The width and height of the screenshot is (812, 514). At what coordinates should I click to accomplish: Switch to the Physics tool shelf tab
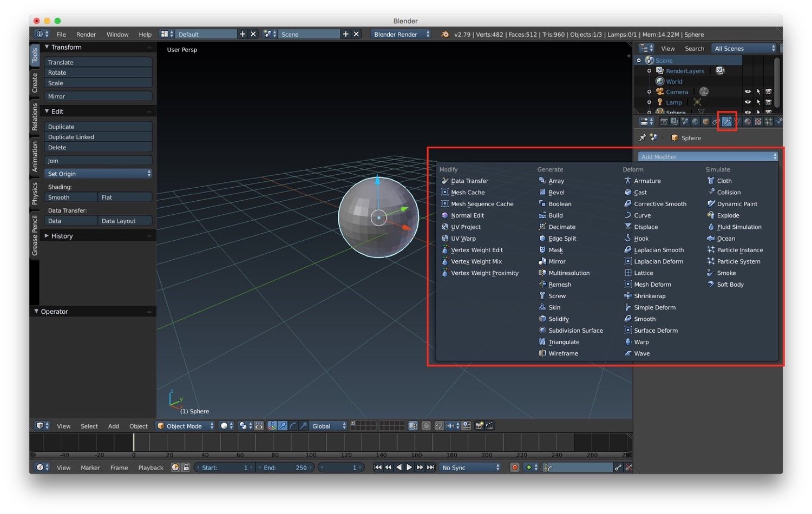35,194
